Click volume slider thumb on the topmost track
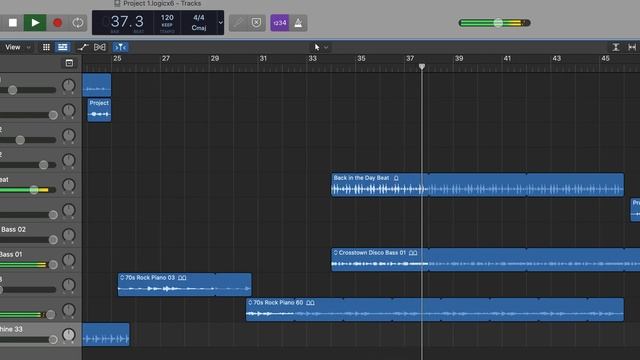 tap(13, 90)
